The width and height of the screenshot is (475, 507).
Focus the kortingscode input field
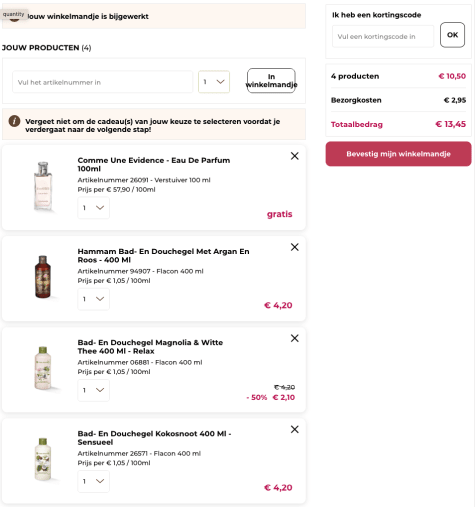click(x=383, y=36)
